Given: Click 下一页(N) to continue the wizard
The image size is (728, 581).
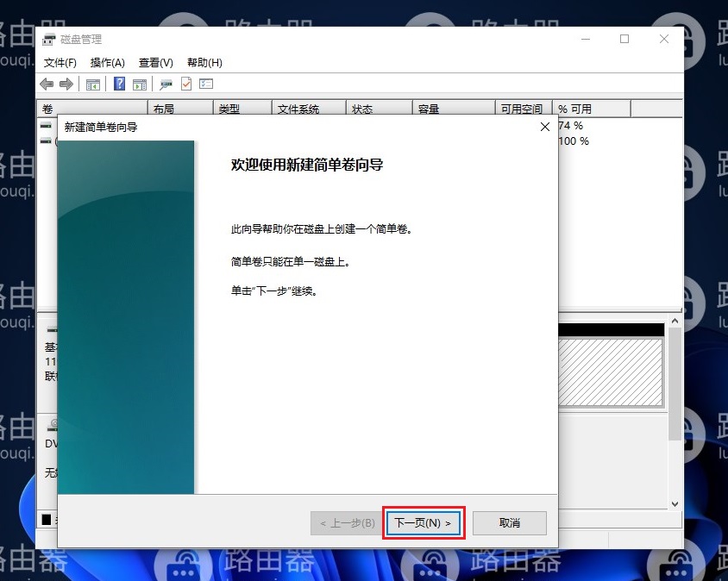Looking at the screenshot, I should coord(424,523).
